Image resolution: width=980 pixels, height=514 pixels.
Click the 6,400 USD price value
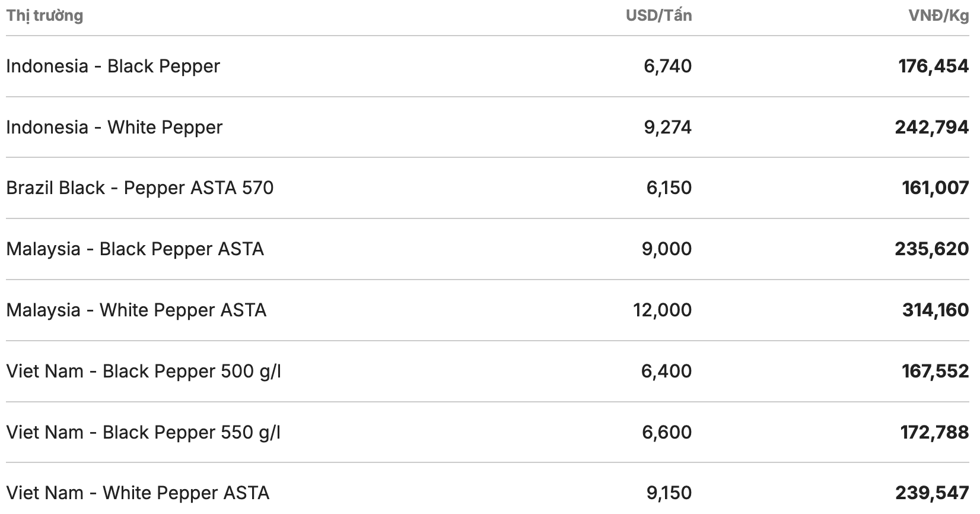pyautogui.click(x=666, y=371)
